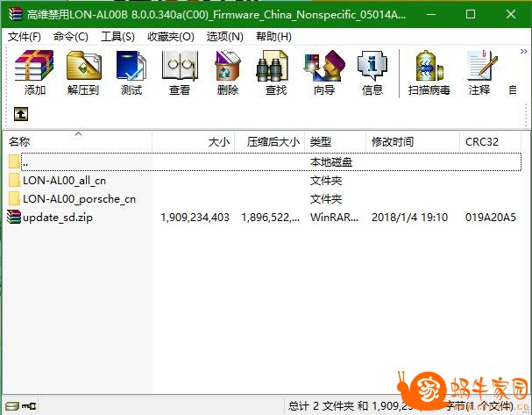Viewport: 532px width, 415px height.
Task: Sort by 大小 column header
Action: [x=194, y=141]
